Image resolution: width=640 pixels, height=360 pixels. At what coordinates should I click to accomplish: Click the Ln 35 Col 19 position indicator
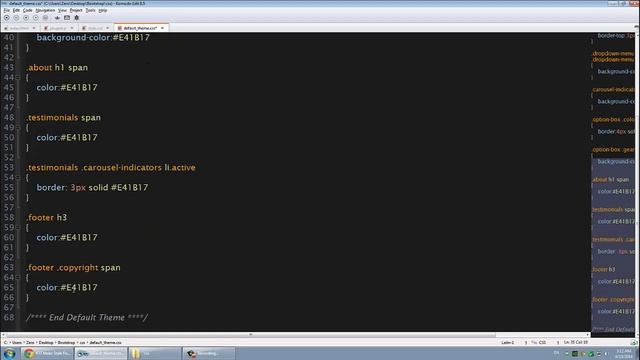pos(576,342)
